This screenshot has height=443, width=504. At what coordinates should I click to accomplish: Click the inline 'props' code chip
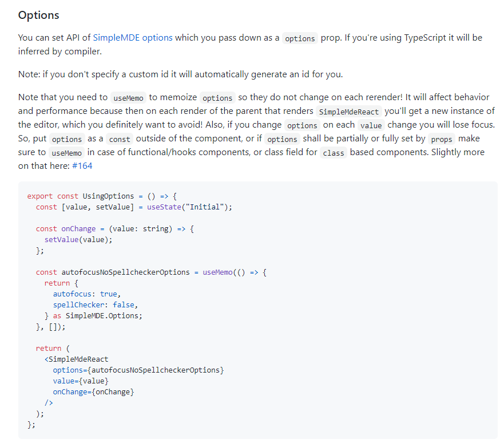click(442, 139)
